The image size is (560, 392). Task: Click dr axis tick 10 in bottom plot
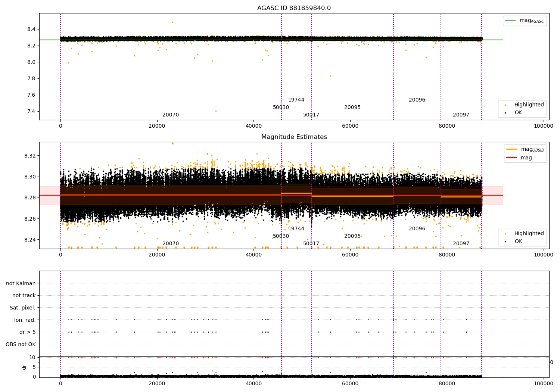coord(32,358)
